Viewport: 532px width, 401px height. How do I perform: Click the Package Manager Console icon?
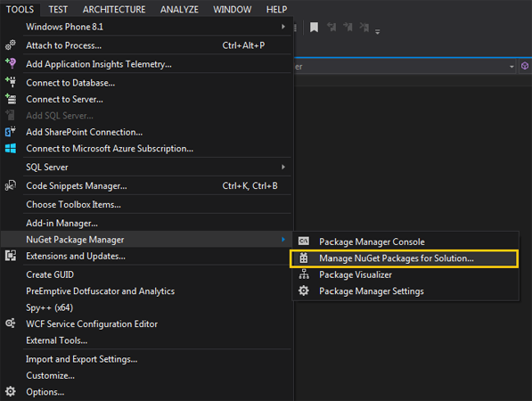pos(304,241)
